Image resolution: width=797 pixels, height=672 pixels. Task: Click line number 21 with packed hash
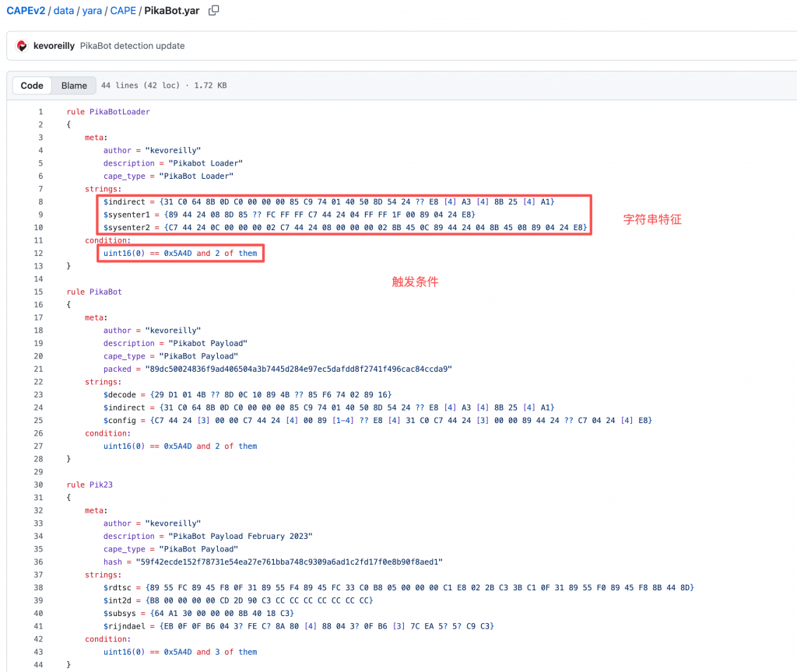point(39,369)
